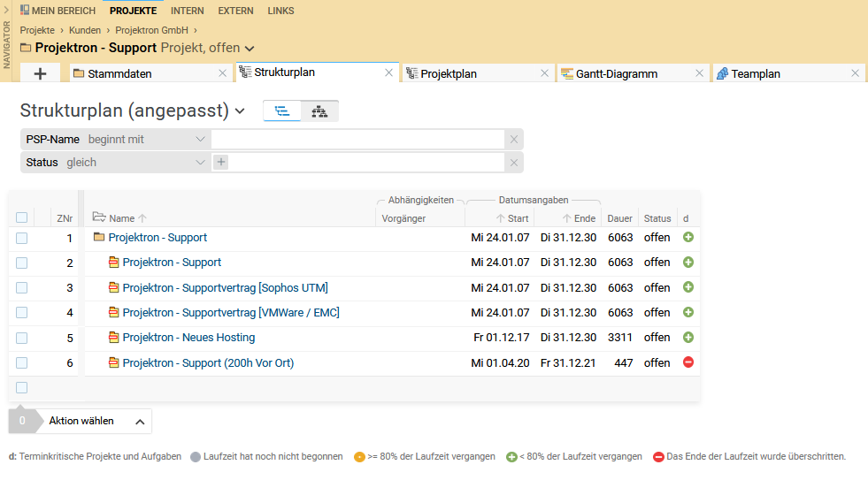
Task: Click task icon of VMWare / EMC row
Action: (x=113, y=312)
